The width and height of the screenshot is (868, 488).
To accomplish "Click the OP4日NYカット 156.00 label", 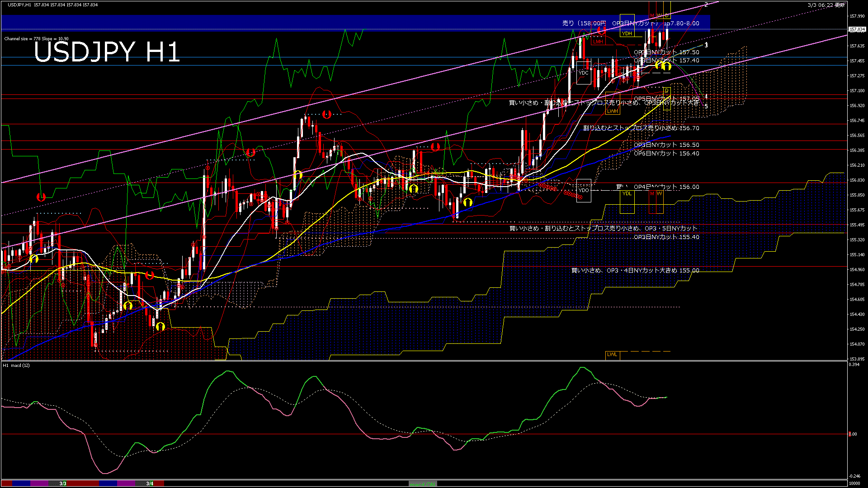I will tap(666, 187).
